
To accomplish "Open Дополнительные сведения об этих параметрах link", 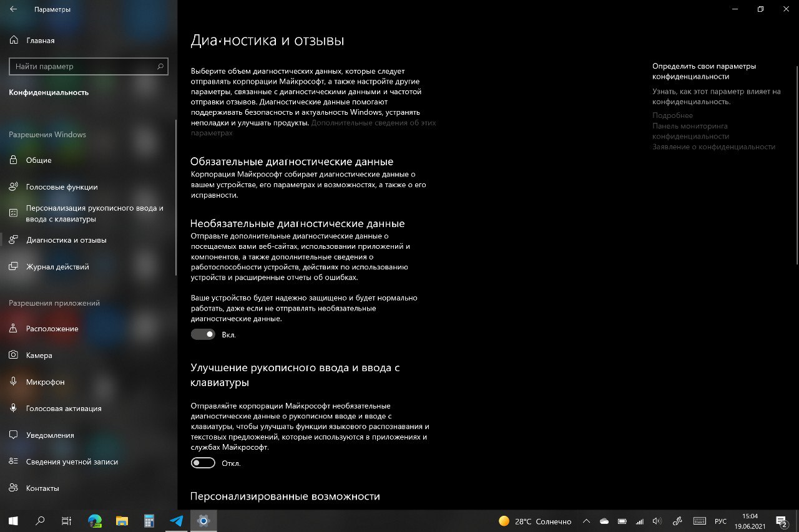I will click(x=314, y=128).
